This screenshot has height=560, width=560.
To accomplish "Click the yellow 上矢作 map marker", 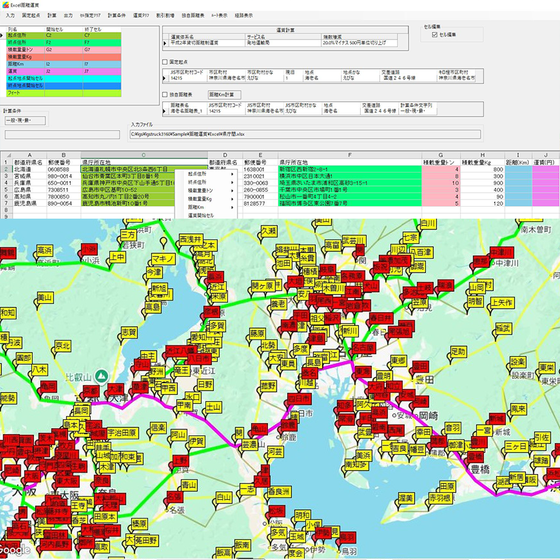I will coord(502,303).
